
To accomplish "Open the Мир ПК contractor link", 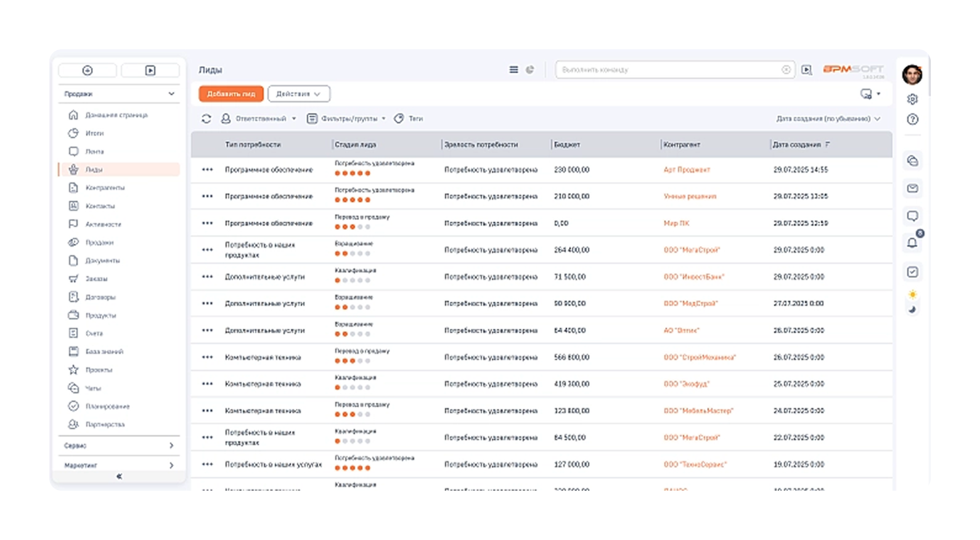I will click(676, 223).
